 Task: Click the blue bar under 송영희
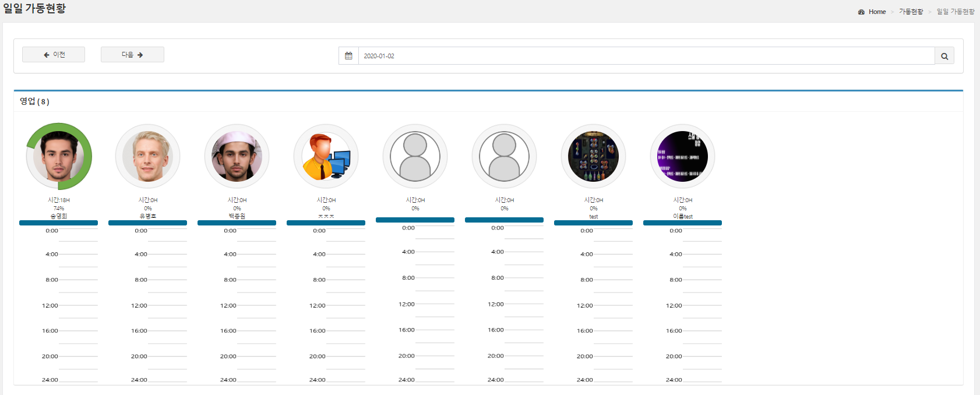58,223
